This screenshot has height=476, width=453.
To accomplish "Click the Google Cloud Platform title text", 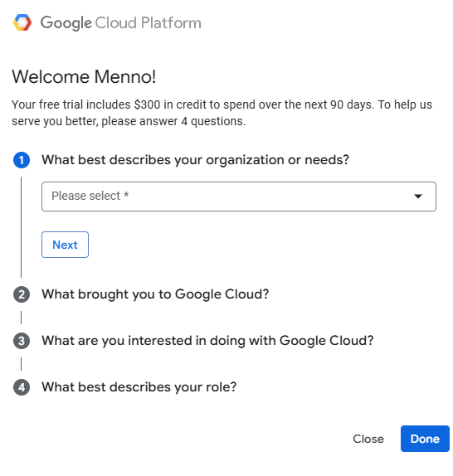I will point(121,22).
